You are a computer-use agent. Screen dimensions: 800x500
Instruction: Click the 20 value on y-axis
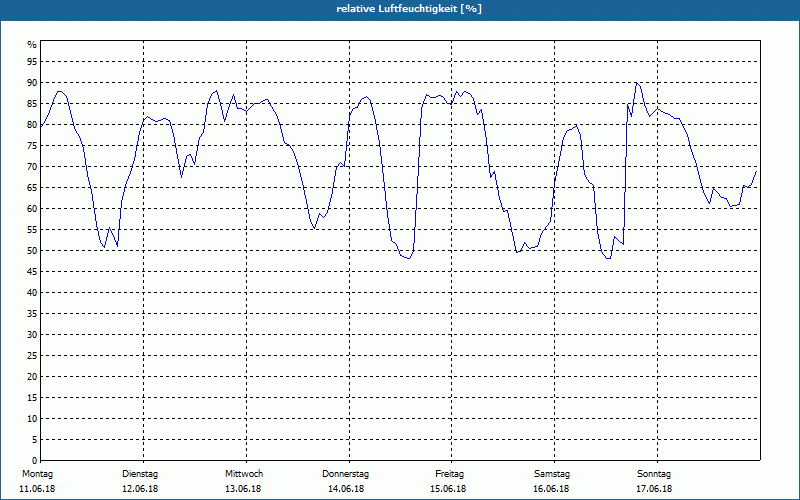pyautogui.click(x=32, y=377)
